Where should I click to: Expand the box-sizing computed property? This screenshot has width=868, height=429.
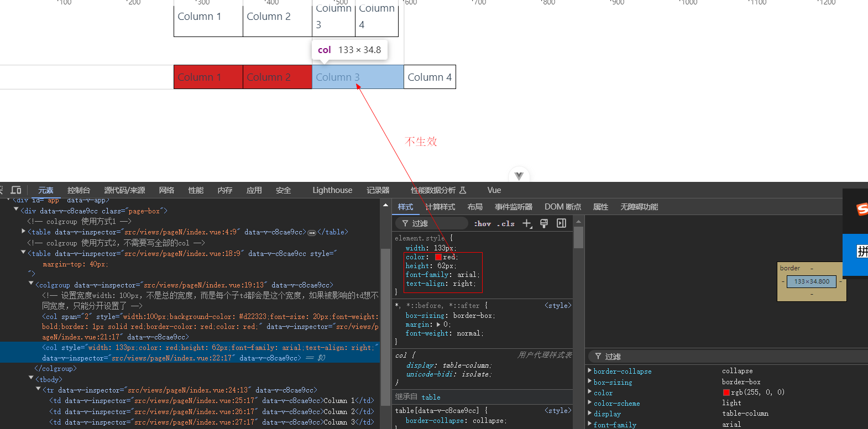[589, 381]
